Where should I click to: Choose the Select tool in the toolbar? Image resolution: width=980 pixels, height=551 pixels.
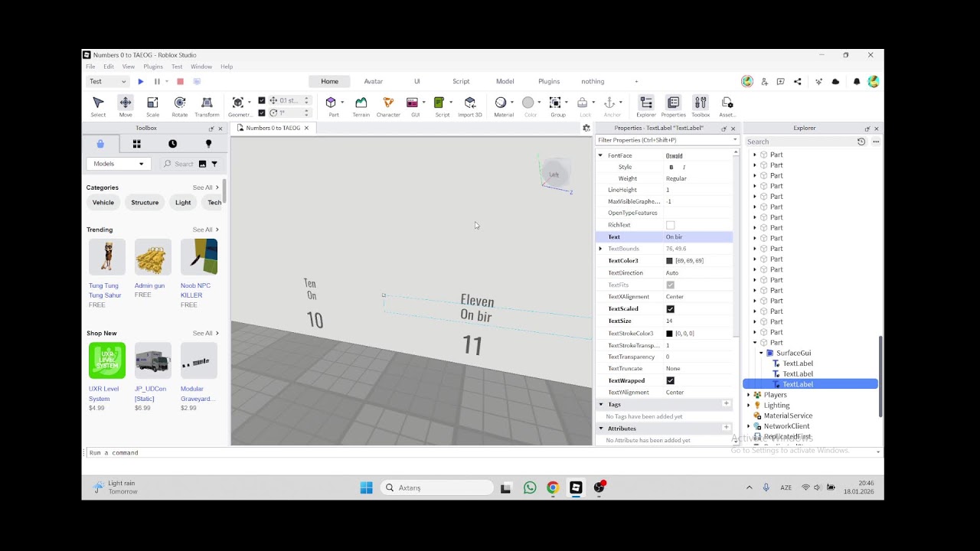point(98,106)
